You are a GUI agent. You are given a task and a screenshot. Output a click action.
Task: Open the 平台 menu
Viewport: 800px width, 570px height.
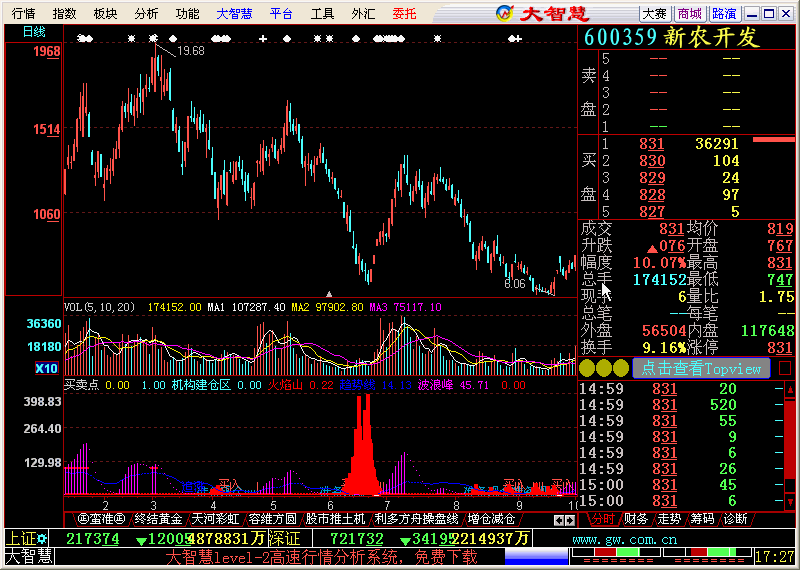pos(282,14)
